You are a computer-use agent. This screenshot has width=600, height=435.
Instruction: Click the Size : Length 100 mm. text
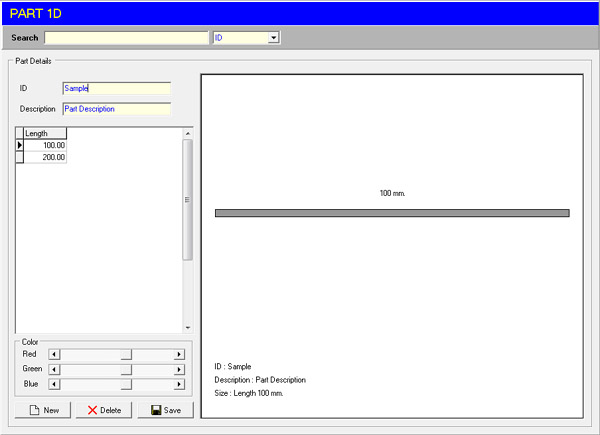click(249, 393)
